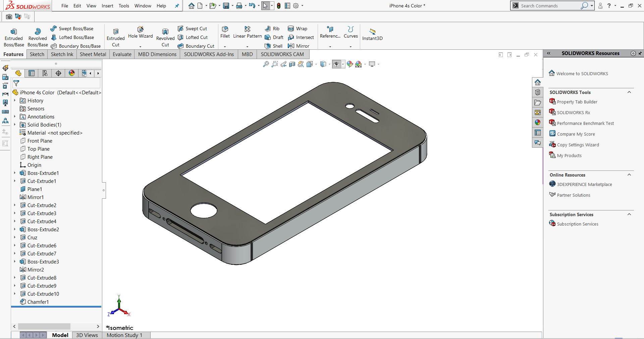Image resolution: width=644 pixels, height=339 pixels.
Task: Open the Tools menu
Action: click(124, 6)
